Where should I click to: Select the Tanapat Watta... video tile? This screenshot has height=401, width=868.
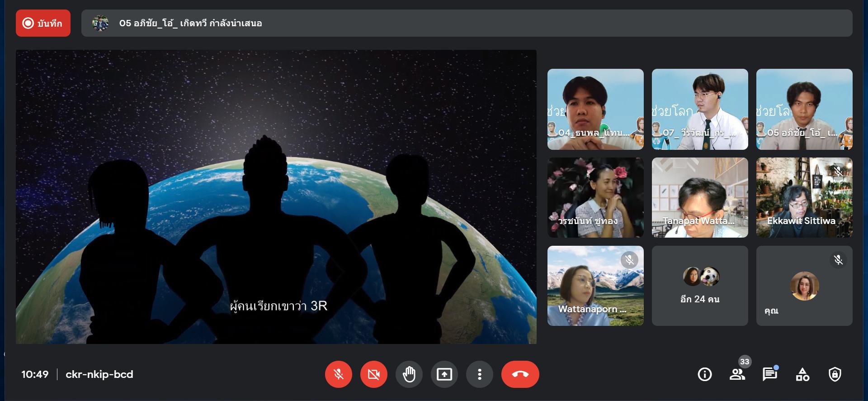click(700, 197)
